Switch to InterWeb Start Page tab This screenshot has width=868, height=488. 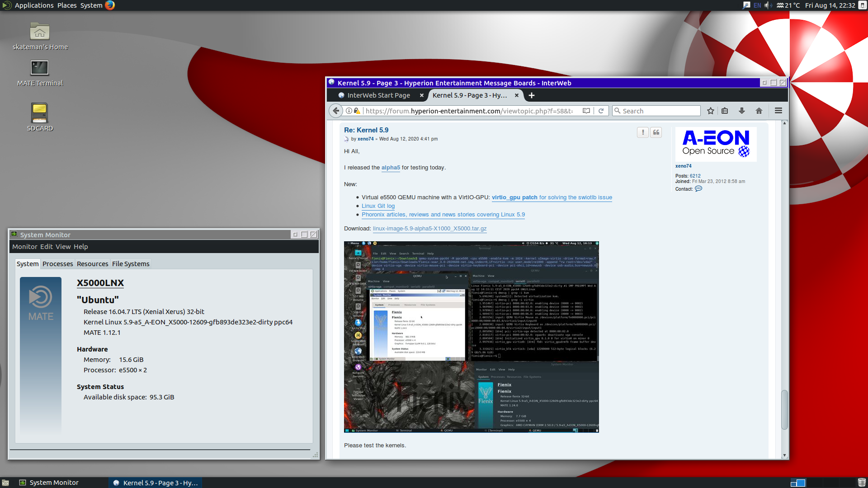[378, 95]
